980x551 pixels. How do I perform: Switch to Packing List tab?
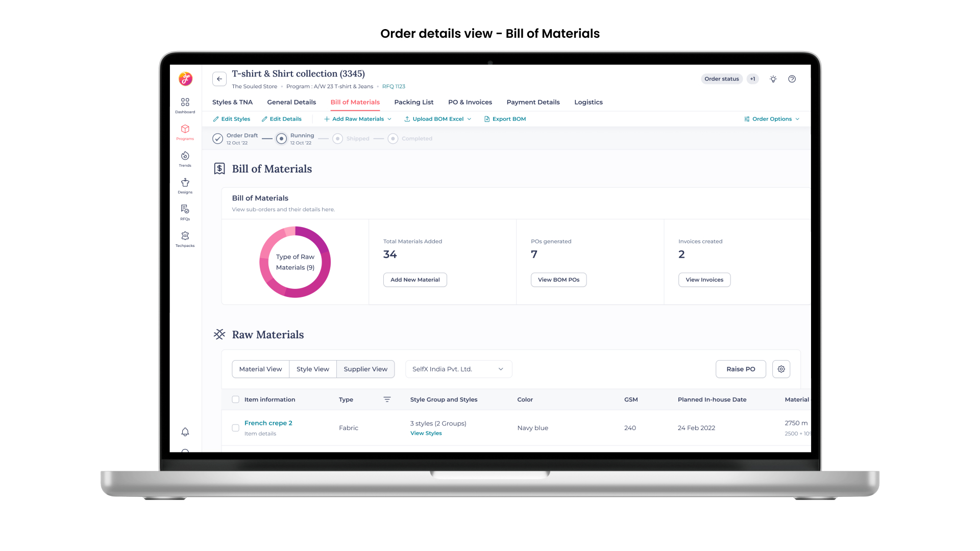tap(413, 102)
